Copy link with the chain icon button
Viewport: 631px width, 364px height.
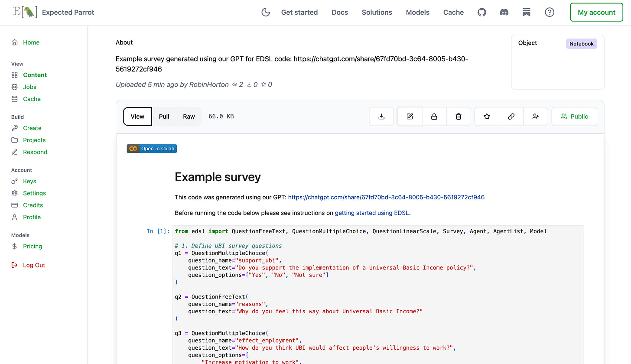pyautogui.click(x=511, y=117)
